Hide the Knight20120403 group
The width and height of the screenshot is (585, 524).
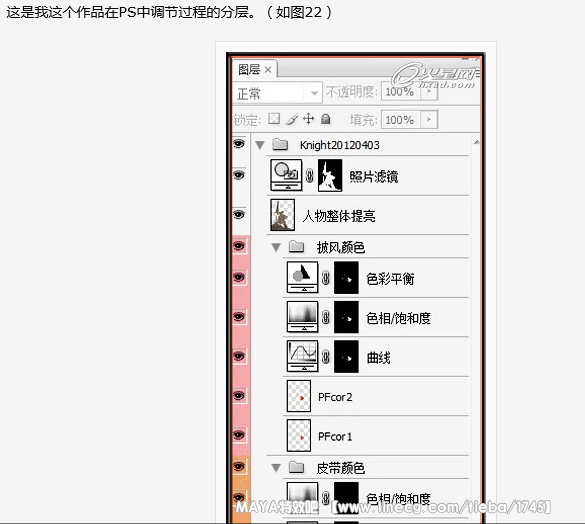(239, 144)
